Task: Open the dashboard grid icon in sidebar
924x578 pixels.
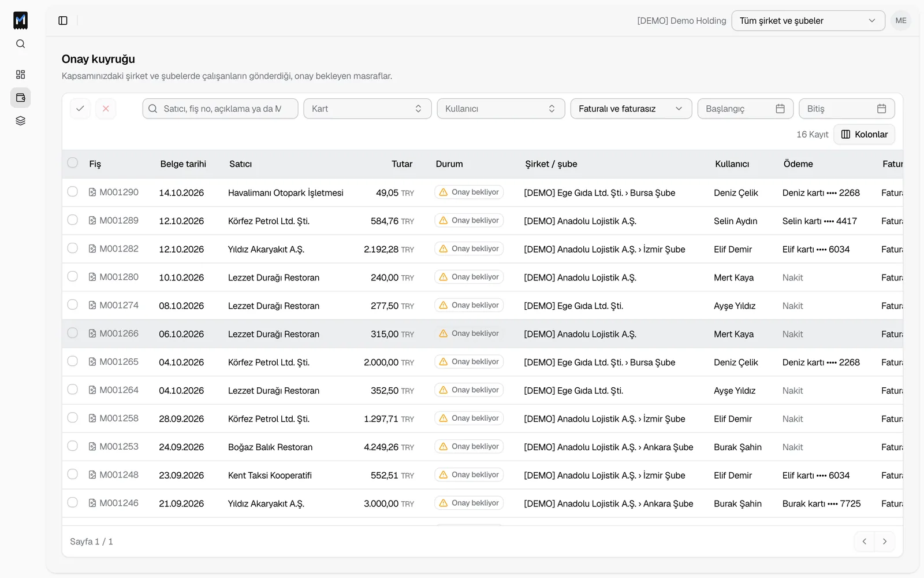Action: [20, 75]
